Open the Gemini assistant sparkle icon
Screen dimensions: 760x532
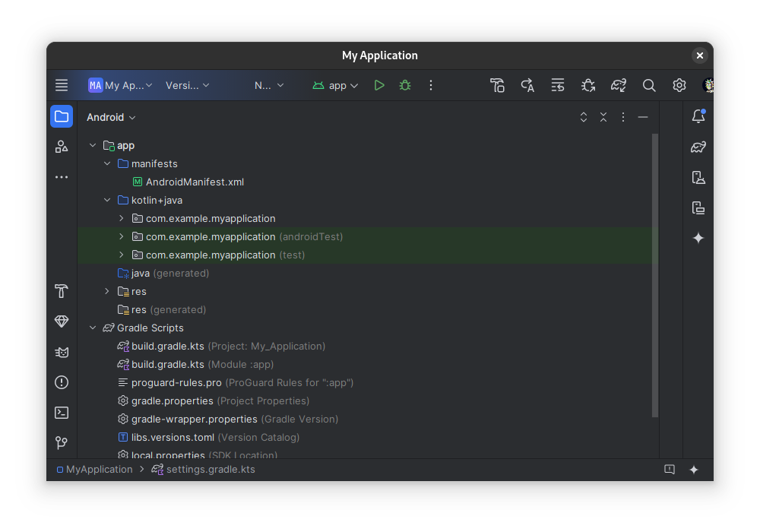tap(698, 238)
